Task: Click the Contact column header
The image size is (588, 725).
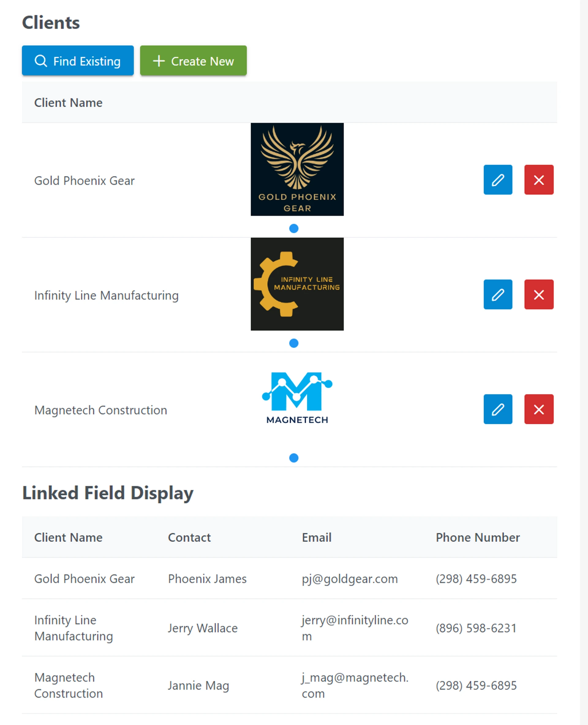Action: click(x=189, y=537)
